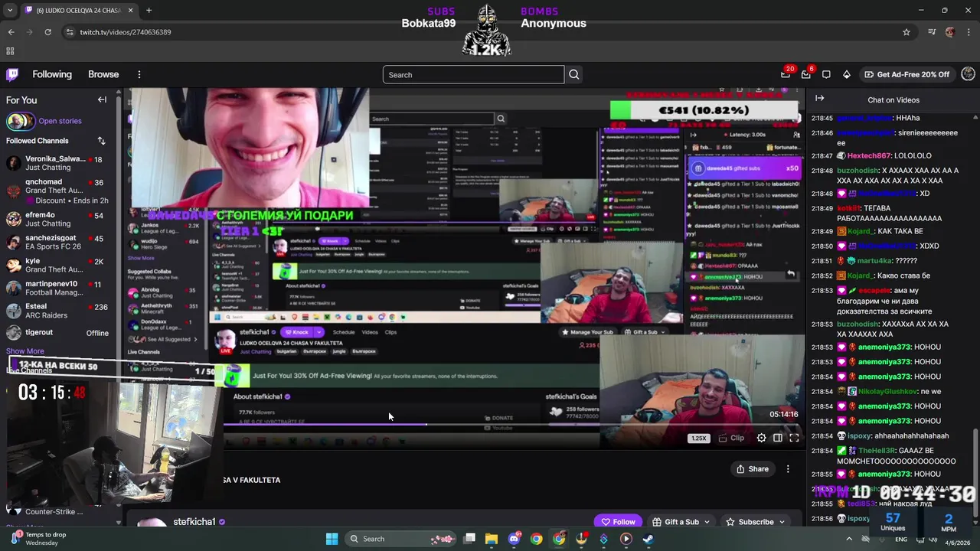Open Veronika_Salwa channel in sidebar
This screenshot has width=980, height=551.
point(60,163)
